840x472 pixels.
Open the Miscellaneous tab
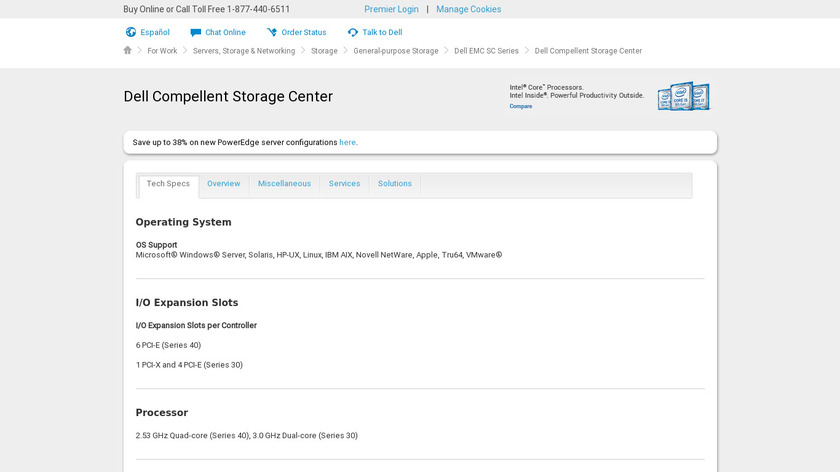click(284, 184)
